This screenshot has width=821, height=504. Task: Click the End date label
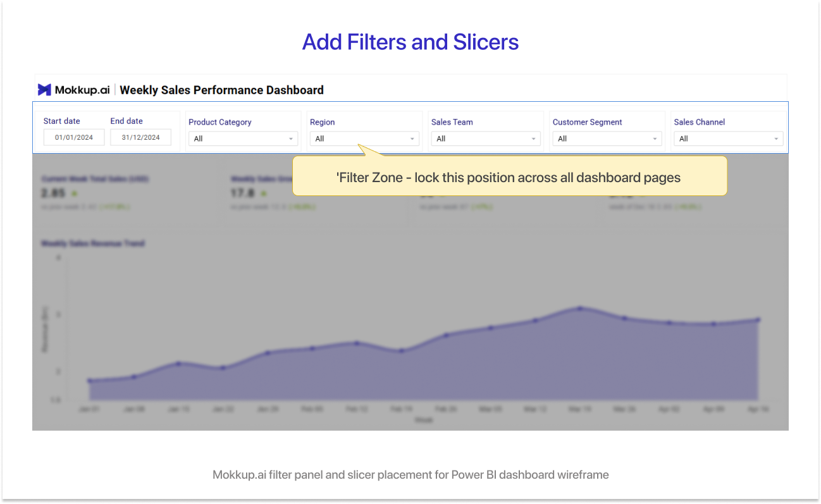[x=127, y=121]
